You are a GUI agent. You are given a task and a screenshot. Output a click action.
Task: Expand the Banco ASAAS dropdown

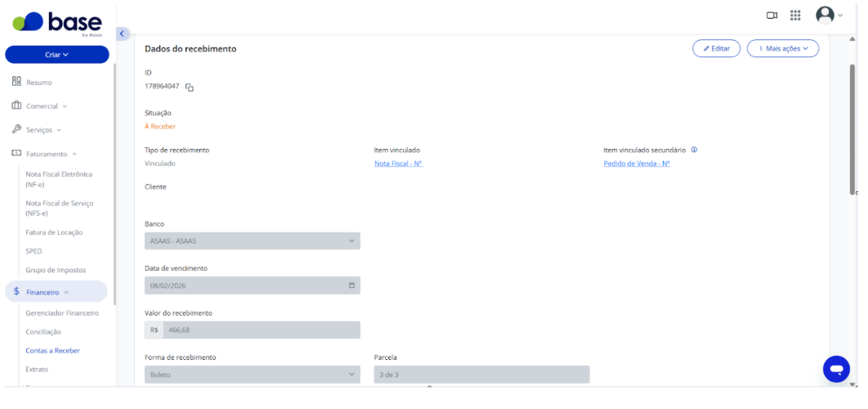pyautogui.click(x=253, y=241)
